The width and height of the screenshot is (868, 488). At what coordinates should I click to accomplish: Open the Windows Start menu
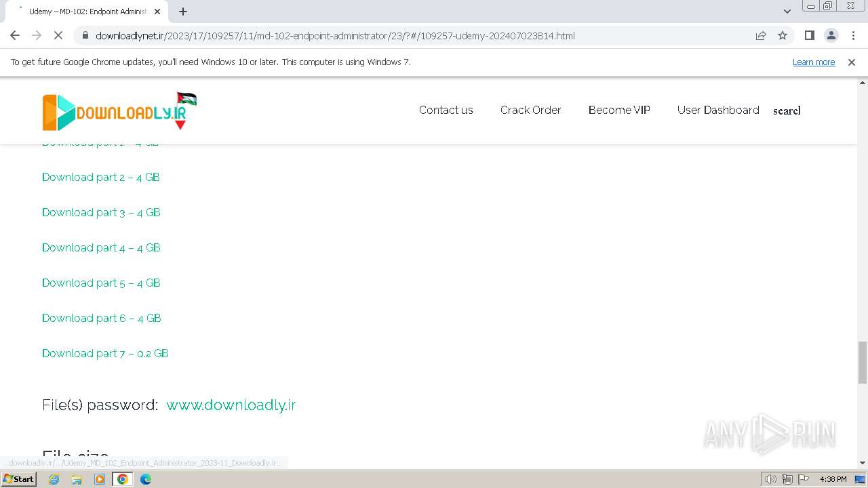(18, 479)
